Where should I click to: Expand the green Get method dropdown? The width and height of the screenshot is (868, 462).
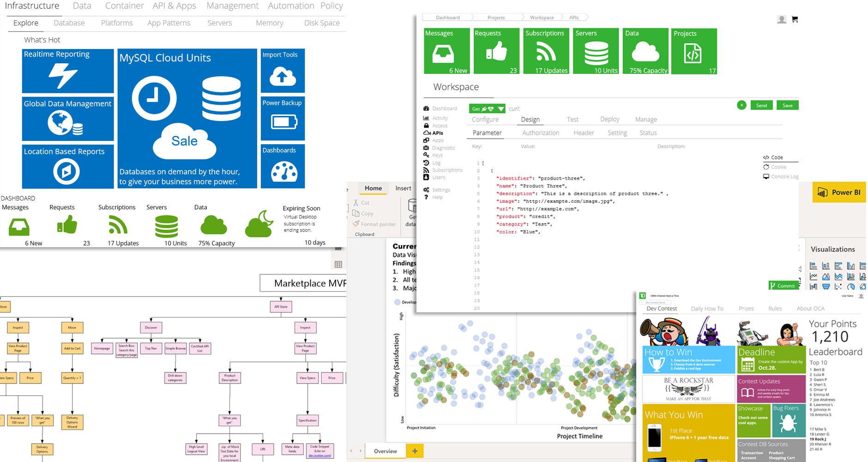[x=500, y=109]
